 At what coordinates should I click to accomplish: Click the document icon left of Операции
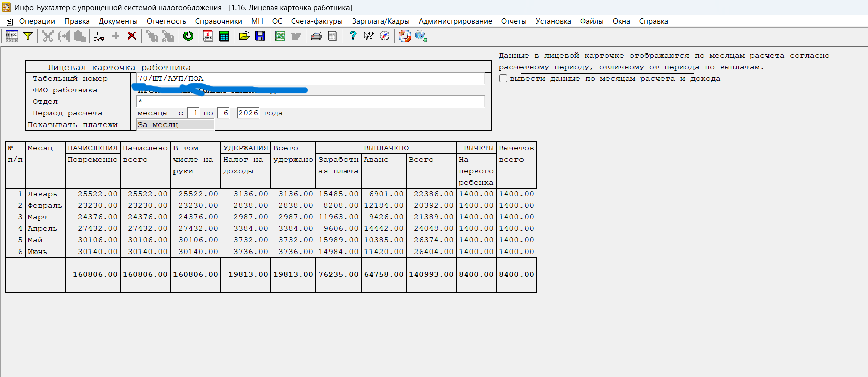(x=10, y=21)
